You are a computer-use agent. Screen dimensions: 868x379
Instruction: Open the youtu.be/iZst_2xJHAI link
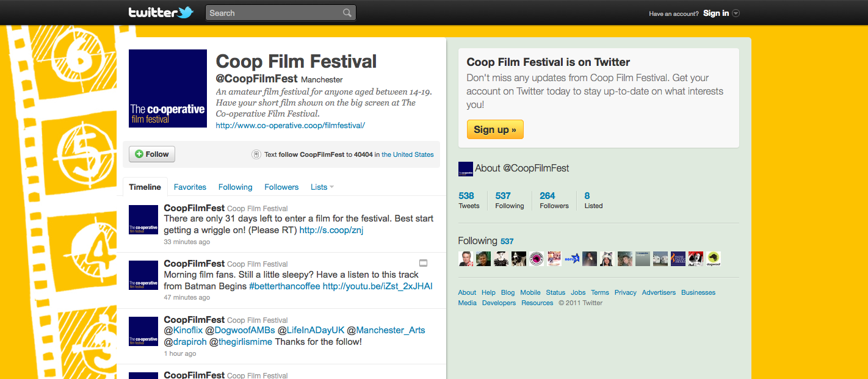[378, 286]
